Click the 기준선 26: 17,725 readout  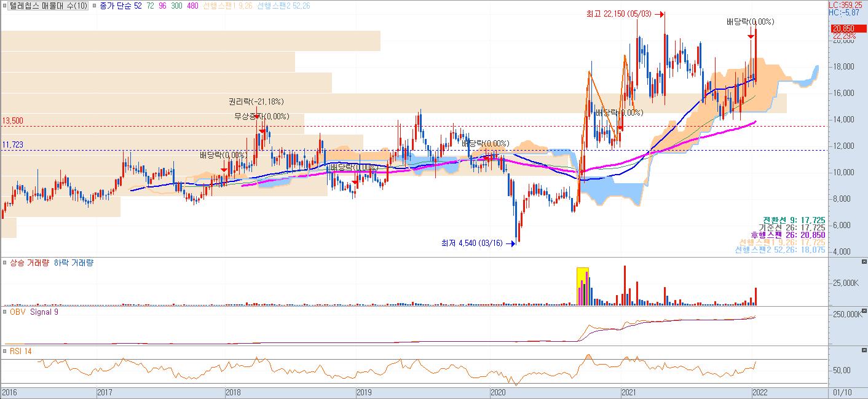(x=794, y=227)
